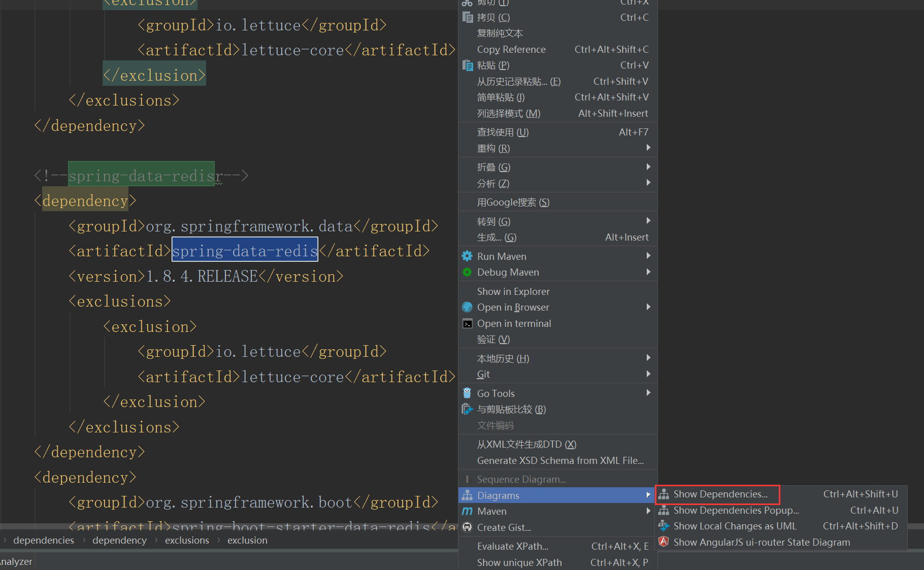The height and width of the screenshot is (570, 924).
Task: Choose Show AngularJS ui-router State Diagram
Action: [x=781, y=542]
